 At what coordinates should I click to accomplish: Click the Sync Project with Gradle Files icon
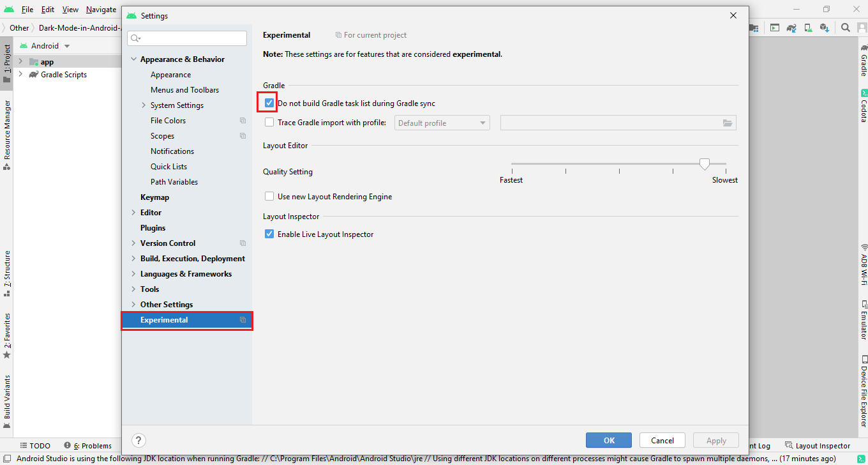click(791, 27)
